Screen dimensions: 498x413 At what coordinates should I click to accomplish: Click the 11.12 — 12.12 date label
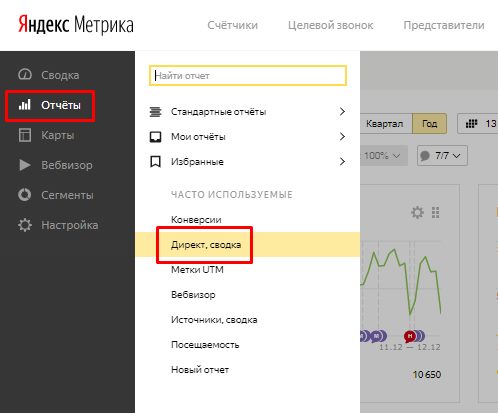coord(410,347)
